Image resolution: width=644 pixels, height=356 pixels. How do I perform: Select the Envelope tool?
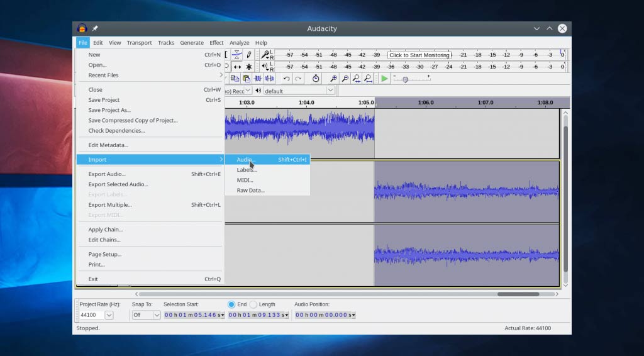coord(236,55)
